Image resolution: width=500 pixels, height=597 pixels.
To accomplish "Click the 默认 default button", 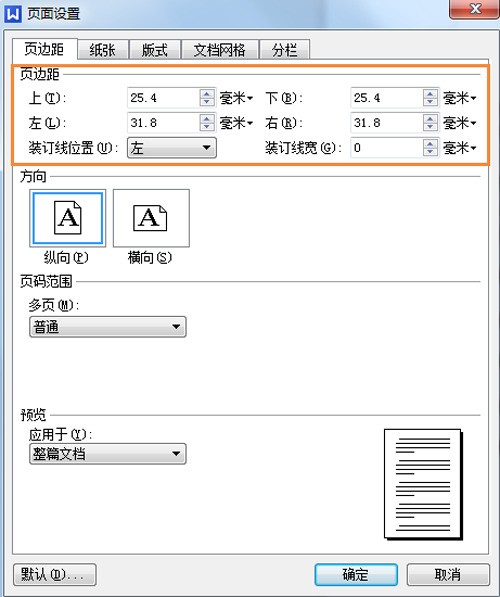I will point(54,575).
